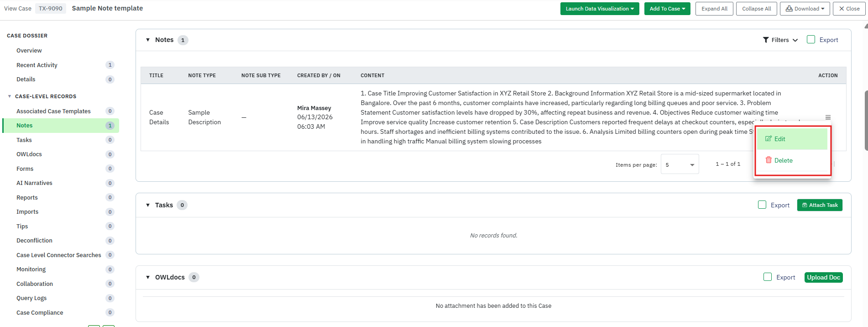Click the Close button
Screen dimensions: 868x327
click(849, 9)
